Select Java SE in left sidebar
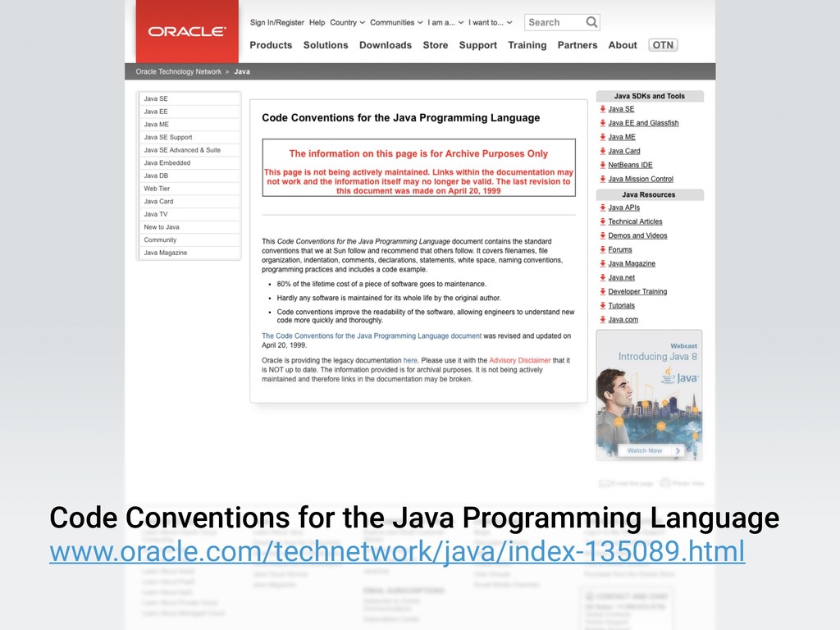Screen dimensions: 840x630 (189, 98)
